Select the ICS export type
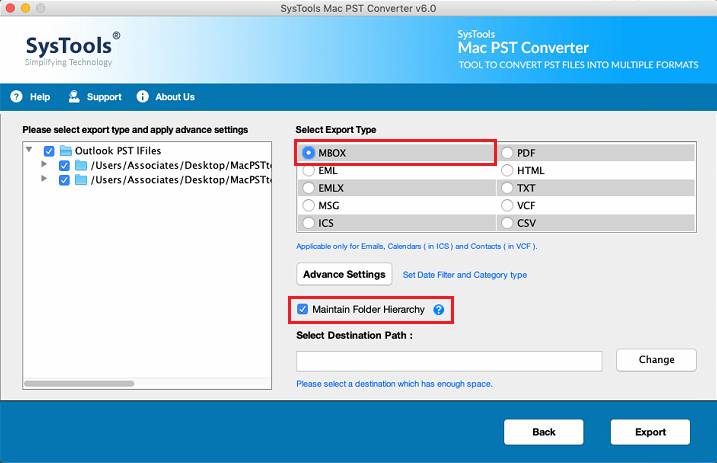The height and width of the screenshot is (463, 717). coord(309,223)
